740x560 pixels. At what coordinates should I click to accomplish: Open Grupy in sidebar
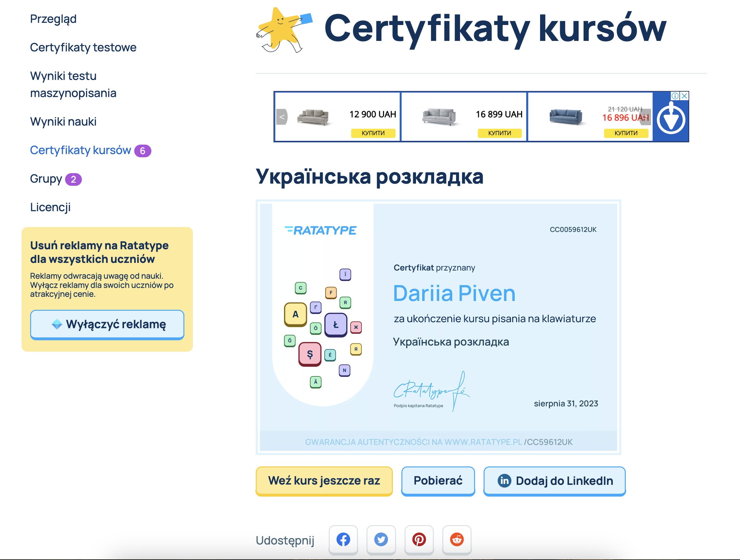46,179
